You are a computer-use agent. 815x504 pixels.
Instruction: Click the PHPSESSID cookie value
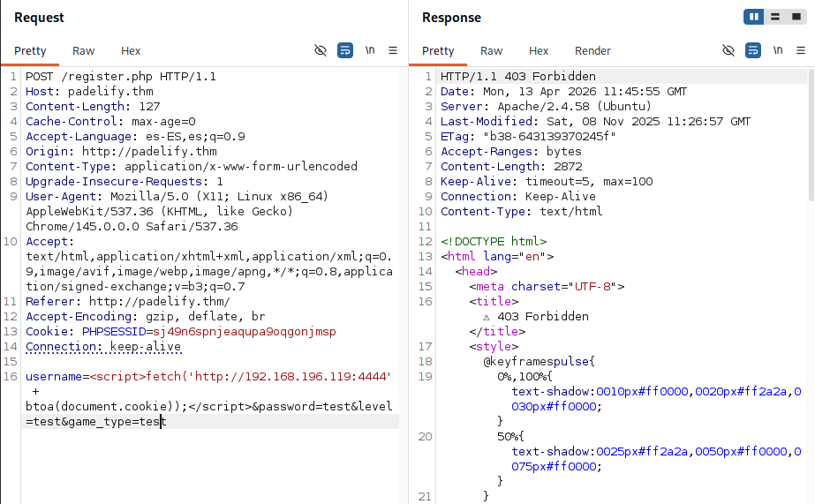245,332
